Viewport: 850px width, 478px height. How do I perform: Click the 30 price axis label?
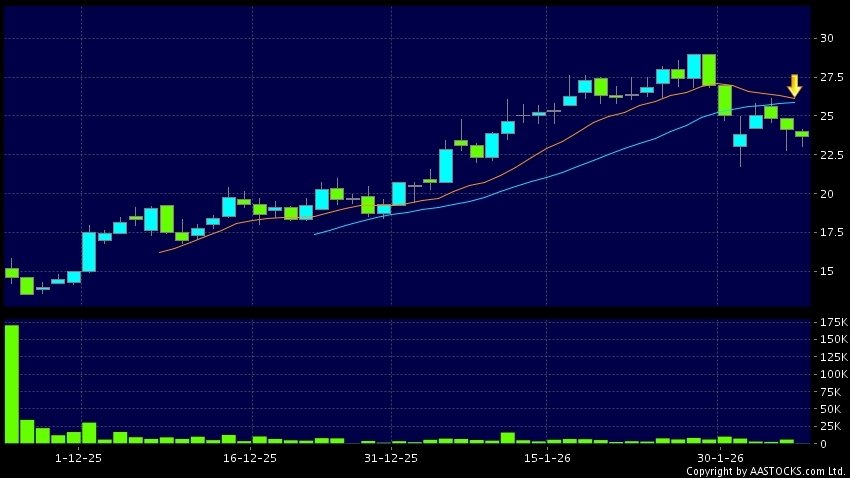point(826,39)
